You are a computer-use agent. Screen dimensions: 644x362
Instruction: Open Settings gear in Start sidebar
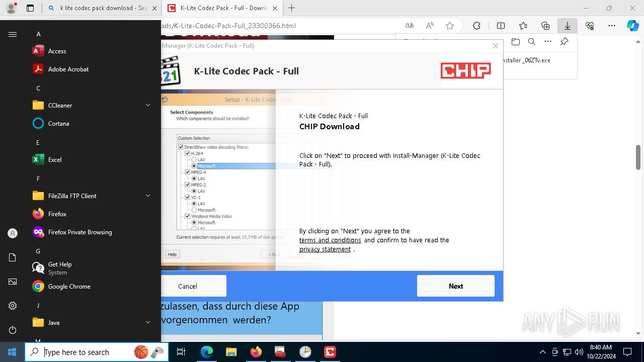click(x=13, y=306)
